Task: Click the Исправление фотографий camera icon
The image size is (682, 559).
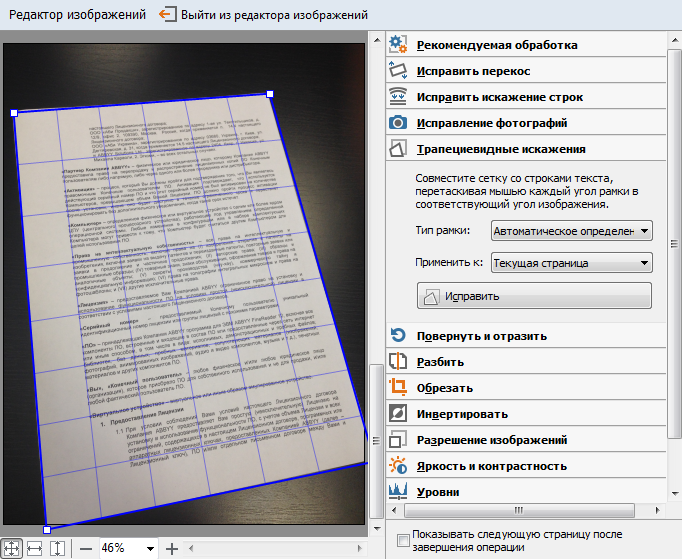Action: [398, 123]
